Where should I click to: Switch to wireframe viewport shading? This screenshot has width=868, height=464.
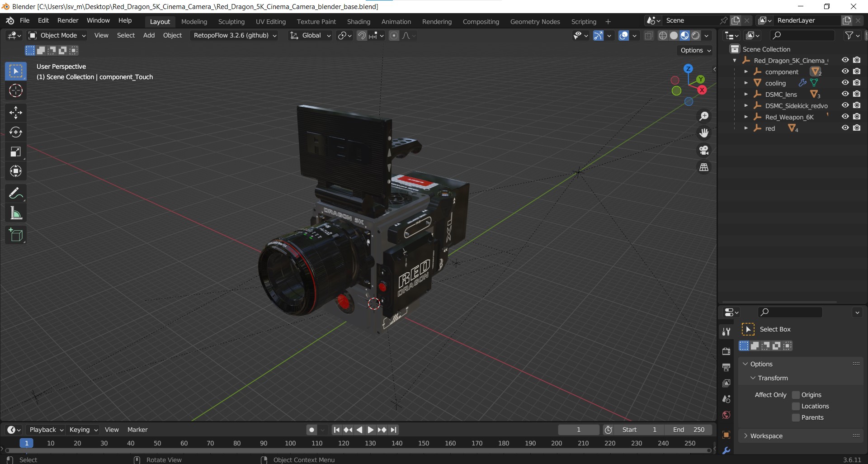click(663, 36)
